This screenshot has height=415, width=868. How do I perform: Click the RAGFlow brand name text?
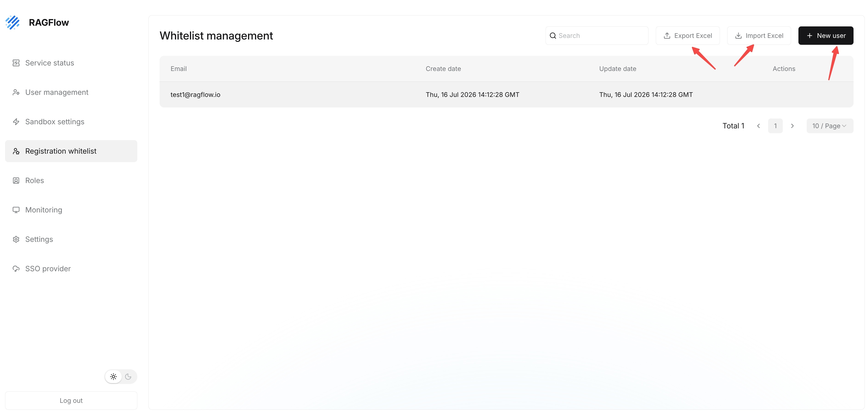click(49, 23)
